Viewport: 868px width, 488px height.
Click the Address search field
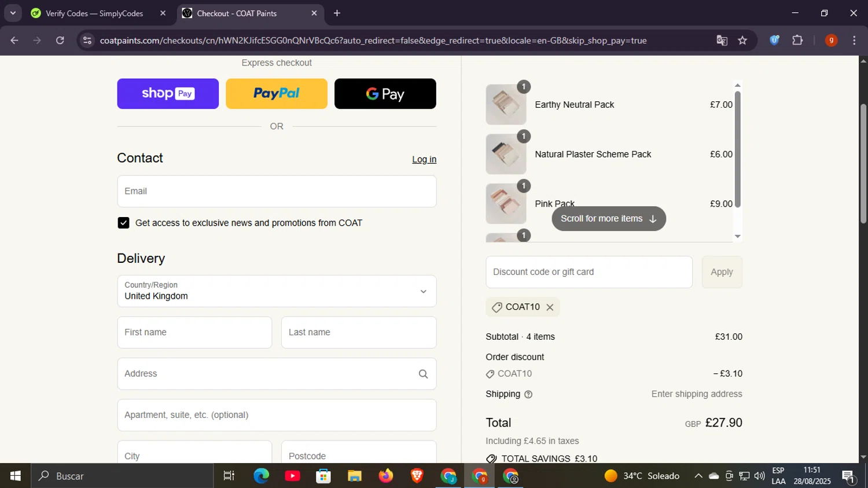coord(277,374)
